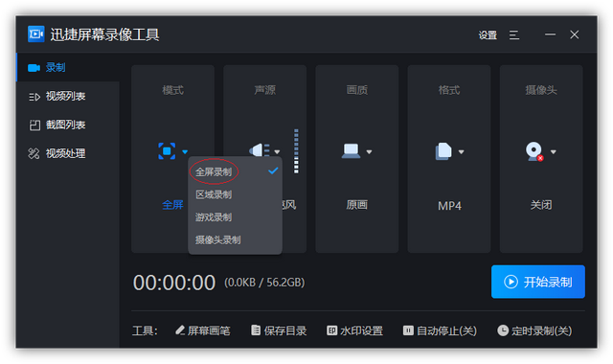Select 区域录制 in the mode menu

pos(235,194)
